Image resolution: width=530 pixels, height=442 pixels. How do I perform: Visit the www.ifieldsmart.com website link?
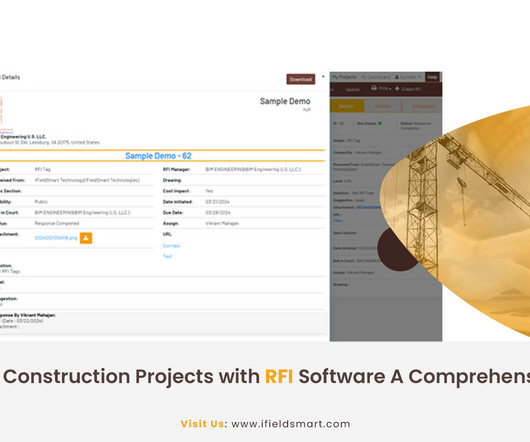pos(291,424)
